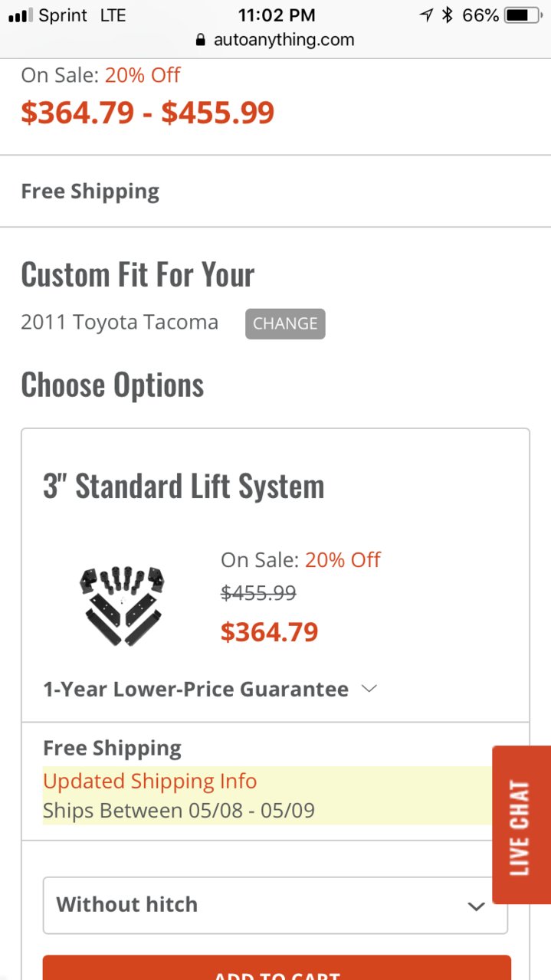The width and height of the screenshot is (551, 980).
Task: Tap the 2011 Toyota Tacoma vehicle text
Action: point(120,323)
